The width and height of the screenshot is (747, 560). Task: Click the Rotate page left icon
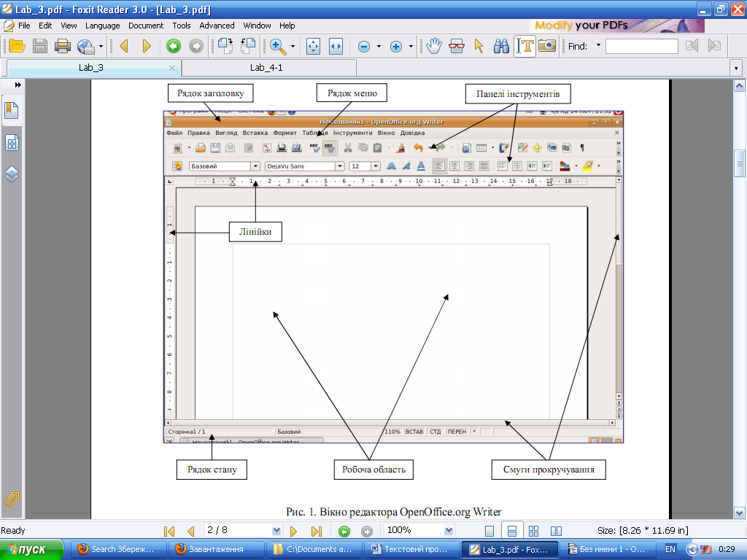tap(248, 46)
